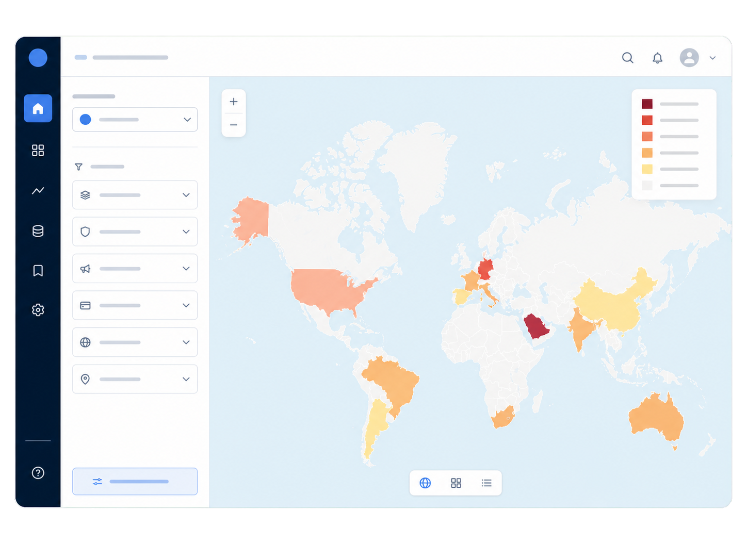Viewport: 747px width, 560px height.
Task: Expand the account menu chevron
Action: (x=712, y=58)
